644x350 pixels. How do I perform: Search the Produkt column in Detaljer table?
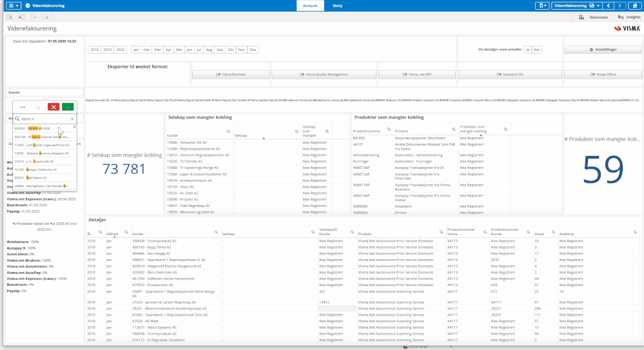[441, 232]
